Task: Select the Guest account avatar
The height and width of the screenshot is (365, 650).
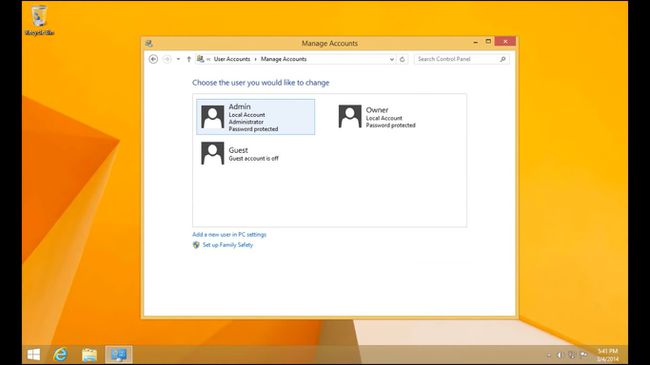Action: 213,153
